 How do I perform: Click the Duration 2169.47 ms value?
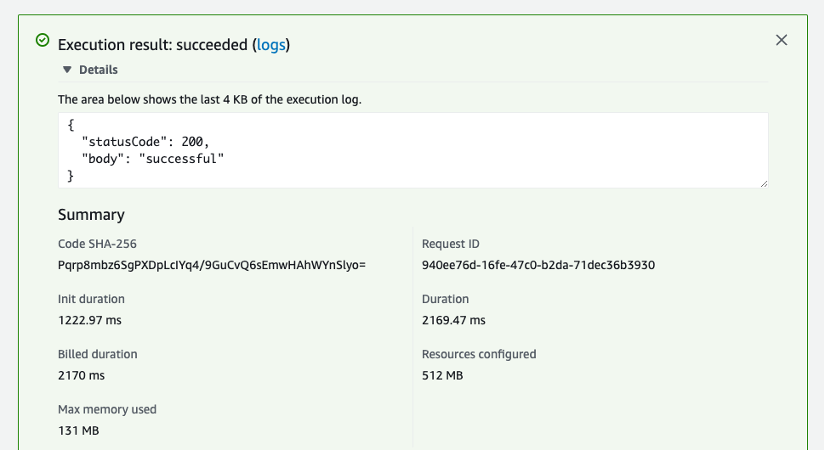click(x=454, y=320)
